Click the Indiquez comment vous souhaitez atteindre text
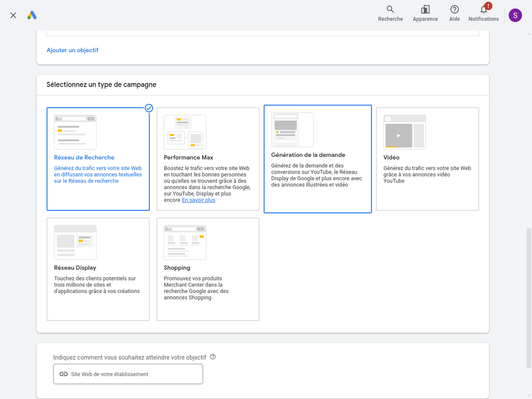The image size is (532, 399). point(129,357)
